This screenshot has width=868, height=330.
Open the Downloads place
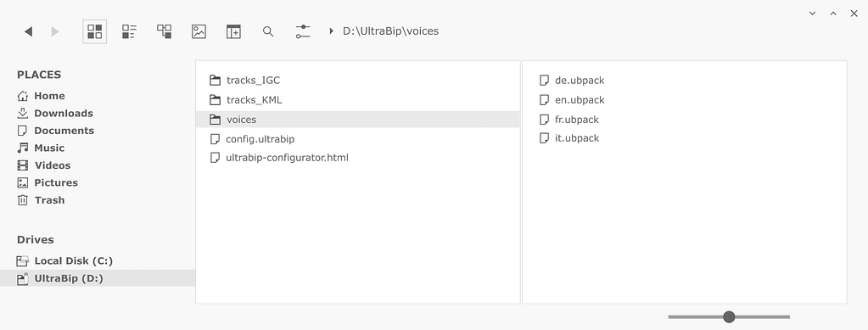tap(55, 113)
